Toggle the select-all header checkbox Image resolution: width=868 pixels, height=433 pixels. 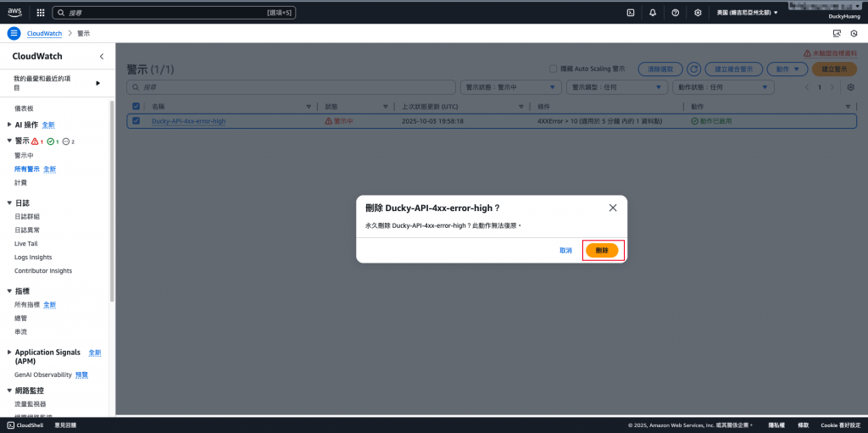[x=136, y=106]
